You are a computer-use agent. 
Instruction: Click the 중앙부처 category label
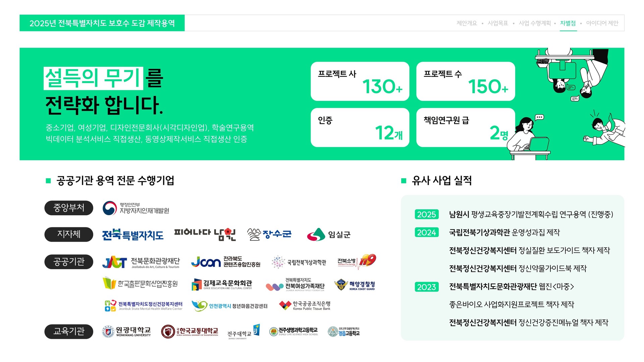point(69,208)
